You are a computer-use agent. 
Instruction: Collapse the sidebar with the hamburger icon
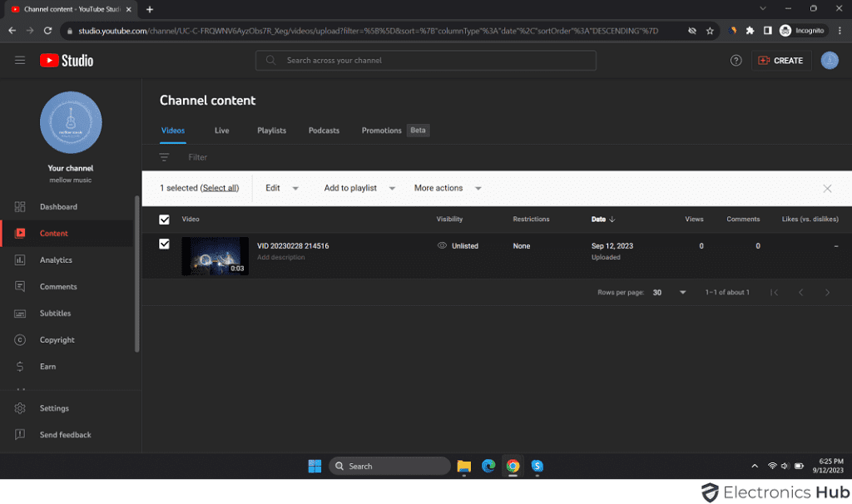coord(20,59)
